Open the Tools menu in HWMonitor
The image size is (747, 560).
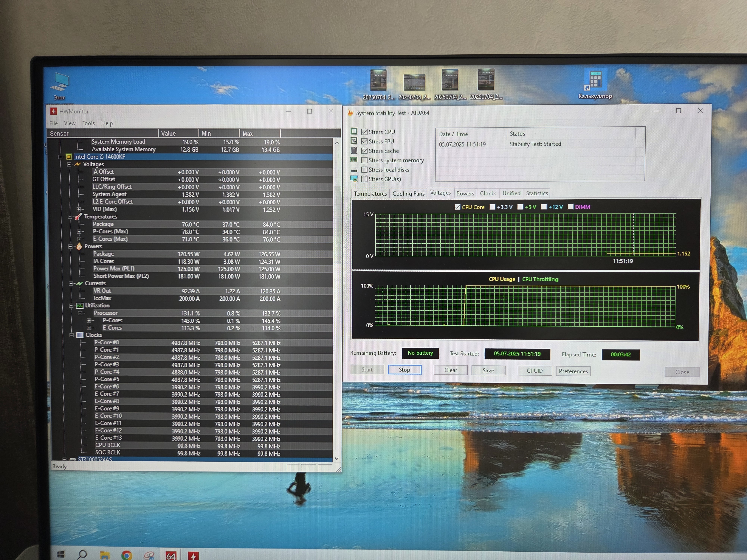tap(88, 123)
